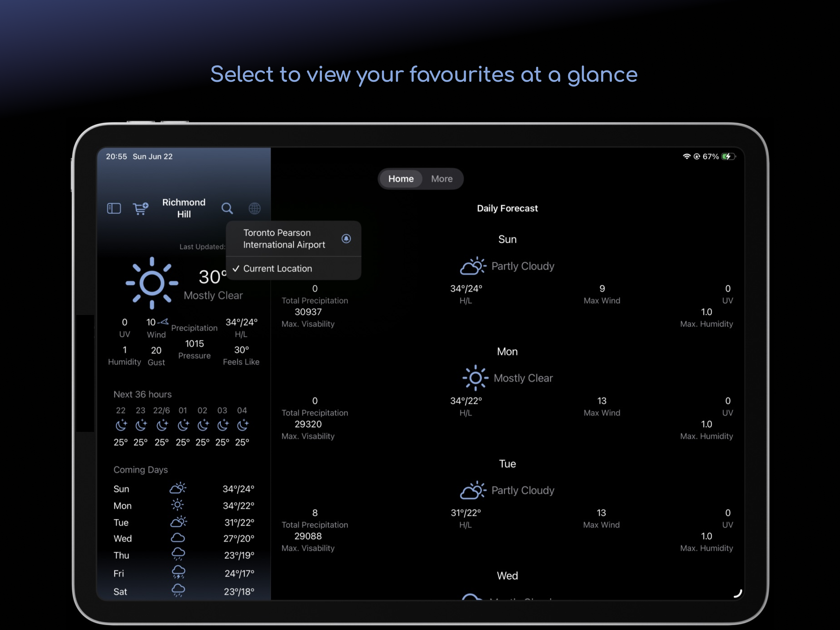Screen dimensions: 840x630
Task: Tap the bell icon beside Toronto Pearson
Action: (346, 239)
